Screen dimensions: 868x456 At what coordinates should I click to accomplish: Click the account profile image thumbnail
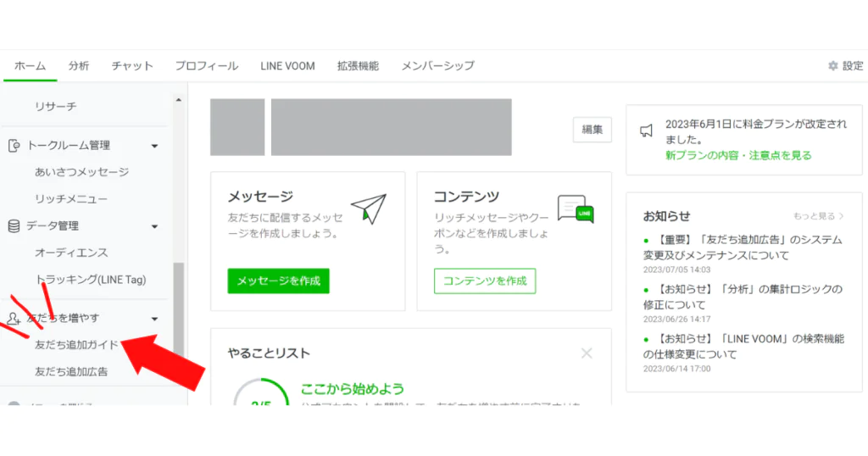(x=237, y=127)
